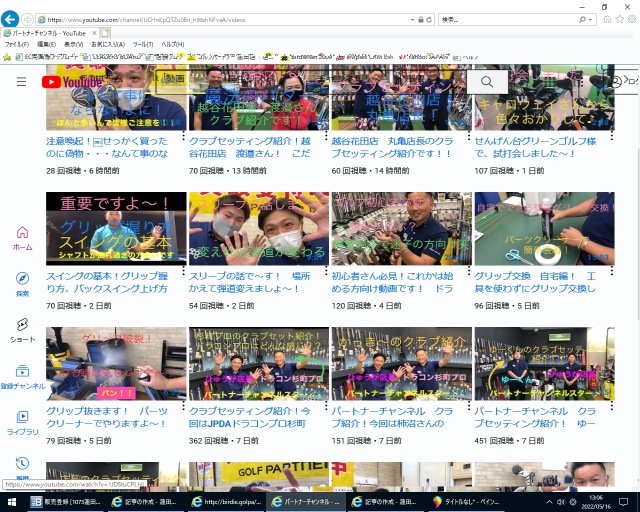Viewport: 640px width, 512px height.
Task: Open the history clock icon in the sidebar
Action: tap(22, 463)
